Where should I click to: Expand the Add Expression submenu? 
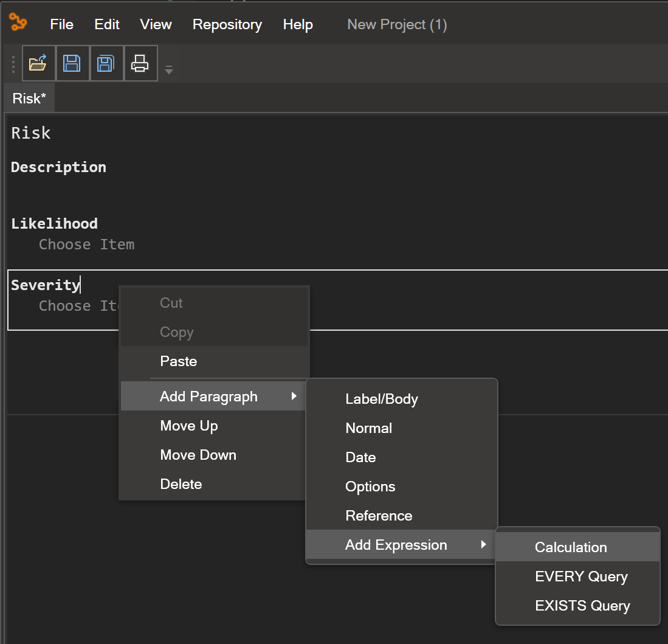pos(401,544)
